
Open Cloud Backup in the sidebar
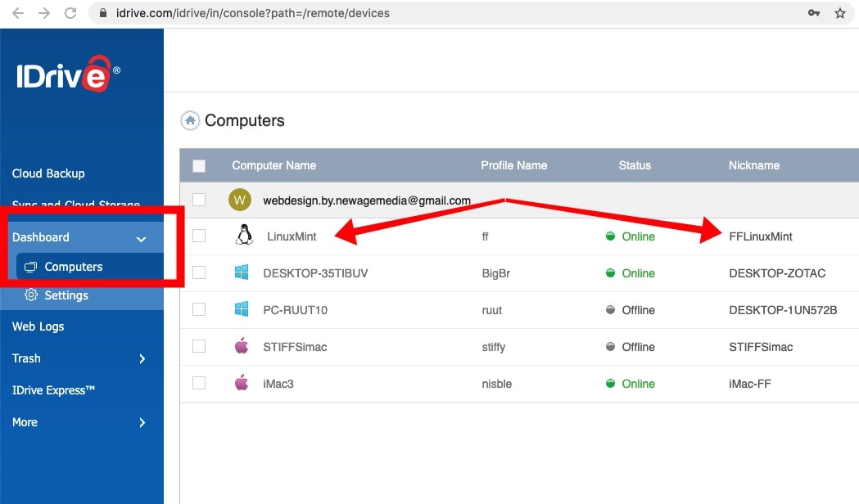(48, 173)
